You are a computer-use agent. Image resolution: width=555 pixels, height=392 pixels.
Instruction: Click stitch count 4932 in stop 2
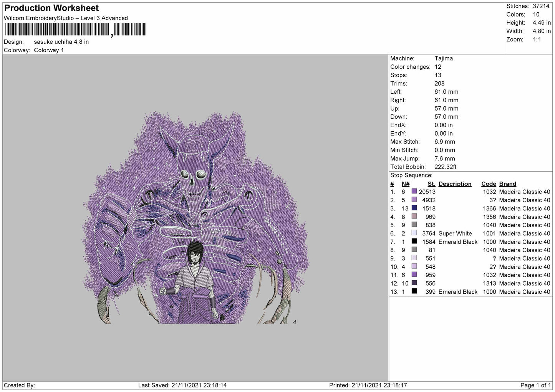click(x=429, y=200)
